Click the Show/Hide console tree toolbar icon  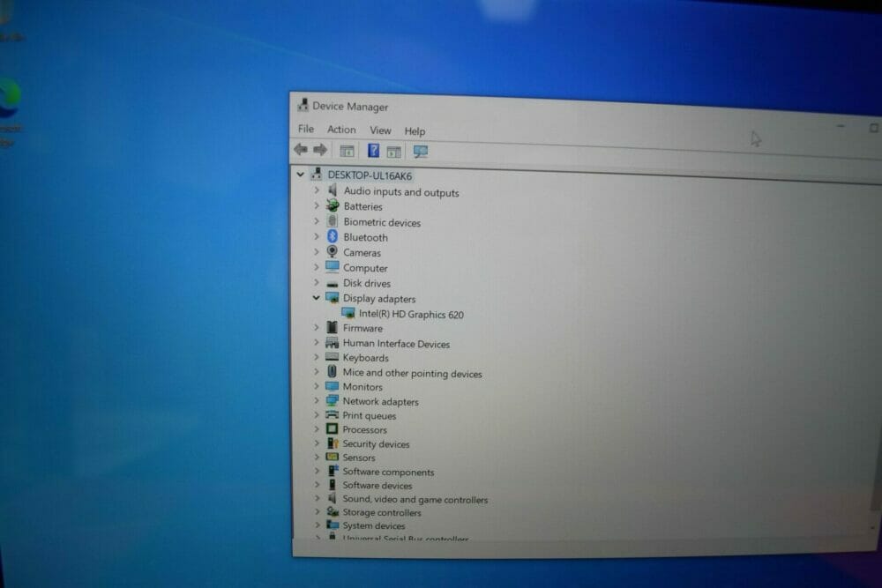[347, 151]
